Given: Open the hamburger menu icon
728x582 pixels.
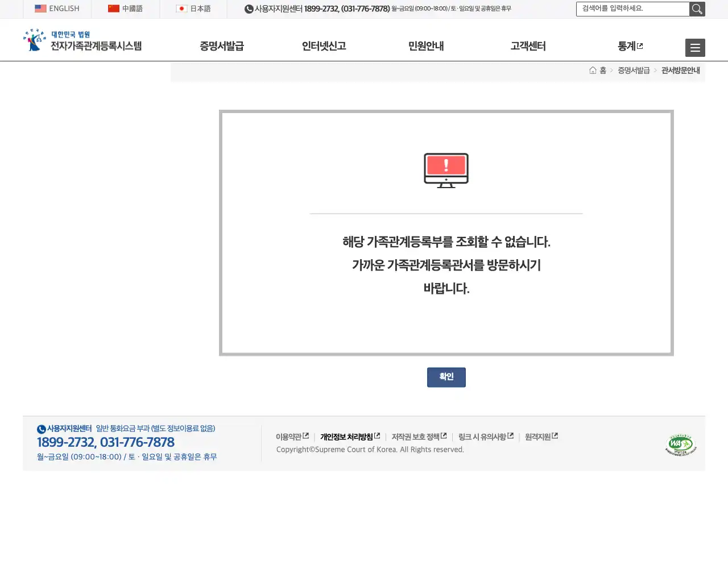Looking at the screenshot, I should point(695,48).
